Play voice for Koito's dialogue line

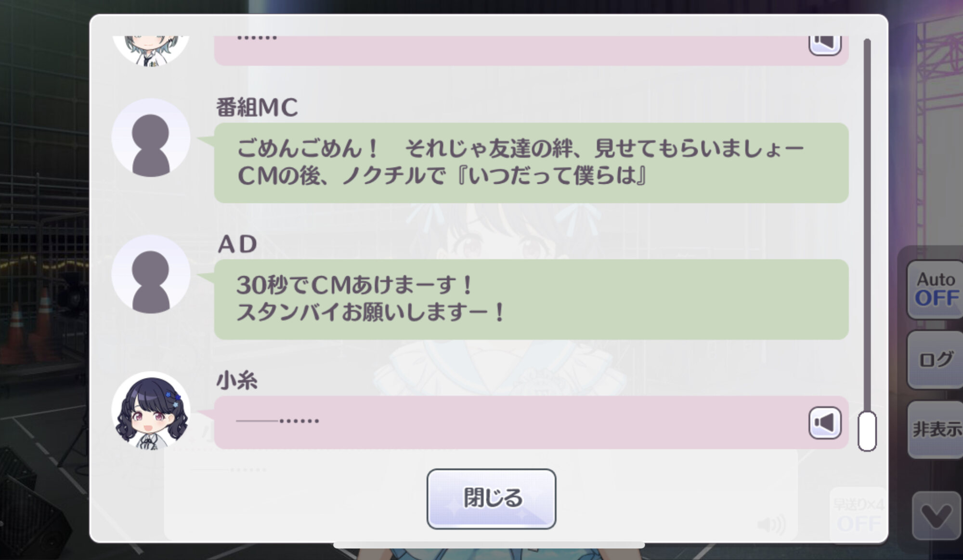coord(825,422)
